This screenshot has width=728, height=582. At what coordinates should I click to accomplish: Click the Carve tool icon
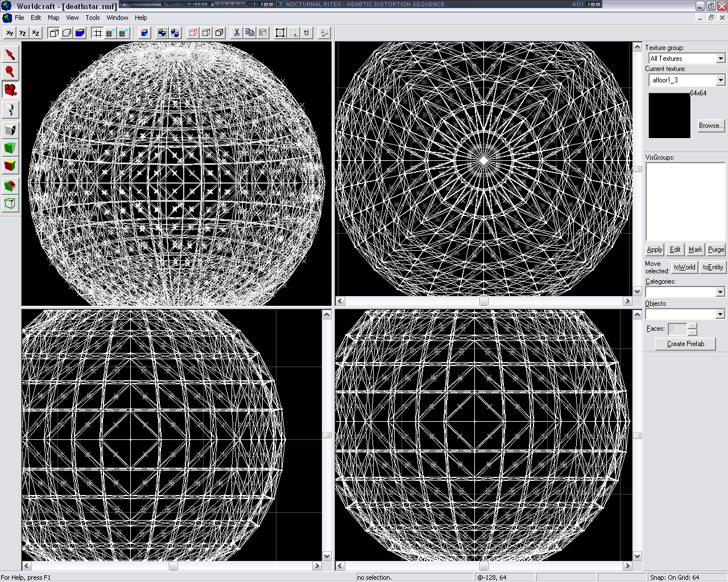click(x=144, y=33)
